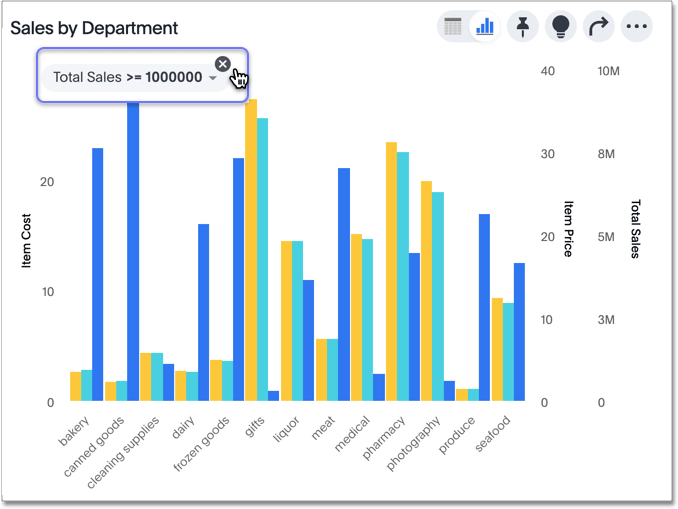Expand the Total Sales filter dropdown arrow
This screenshot has height=509, width=678.
click(213, 78)
